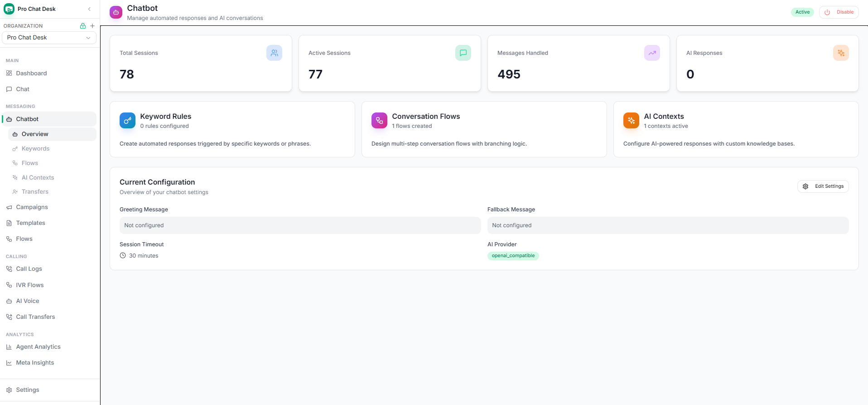Open the Conversation Flows card
The height and width of the screenshot is (405, 868).
point(484,129)
